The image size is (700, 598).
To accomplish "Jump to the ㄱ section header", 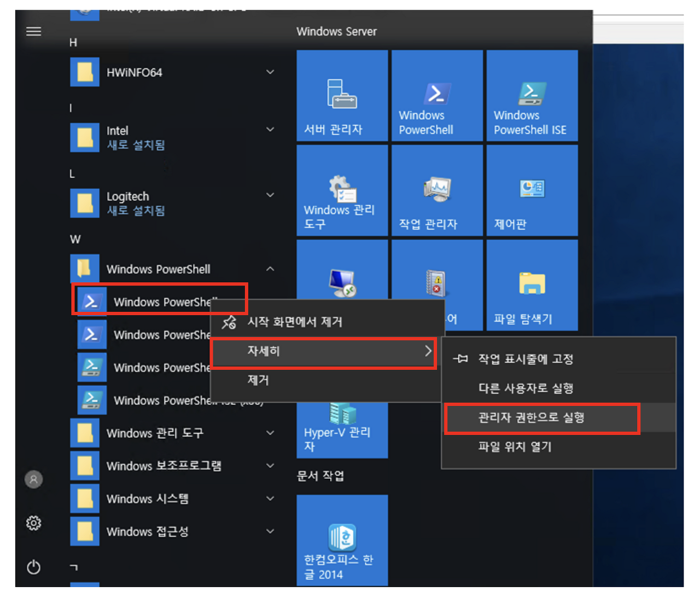I will (x=74, y=567).
